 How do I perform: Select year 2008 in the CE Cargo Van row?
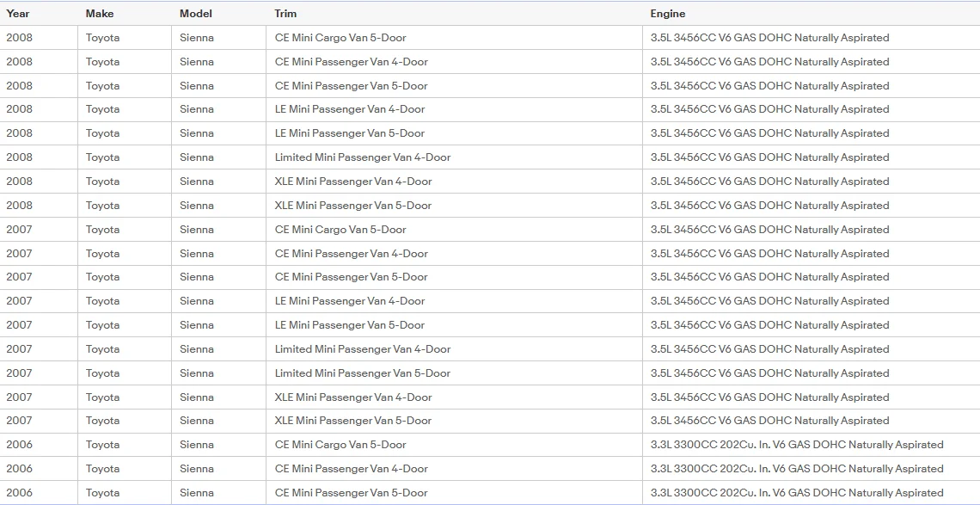[20, 38]
